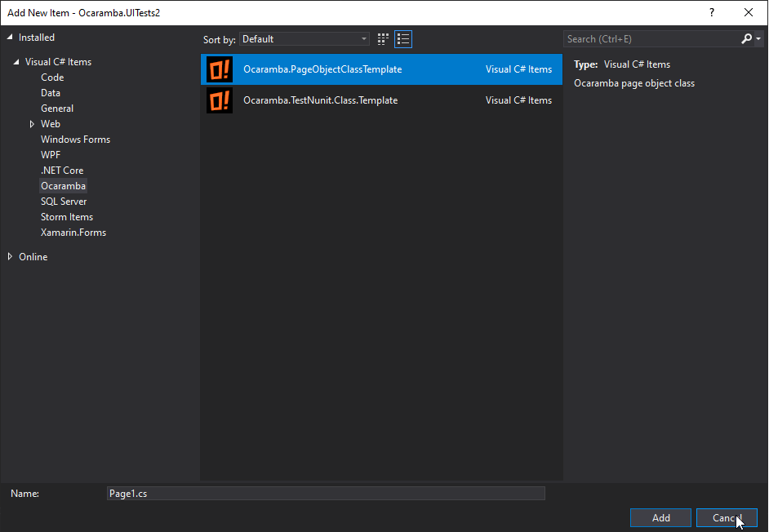Image resolution: width=769 pixels, height=532 pixels.
Task: Collapse the Installed tree node
Action: click(10, 38)
